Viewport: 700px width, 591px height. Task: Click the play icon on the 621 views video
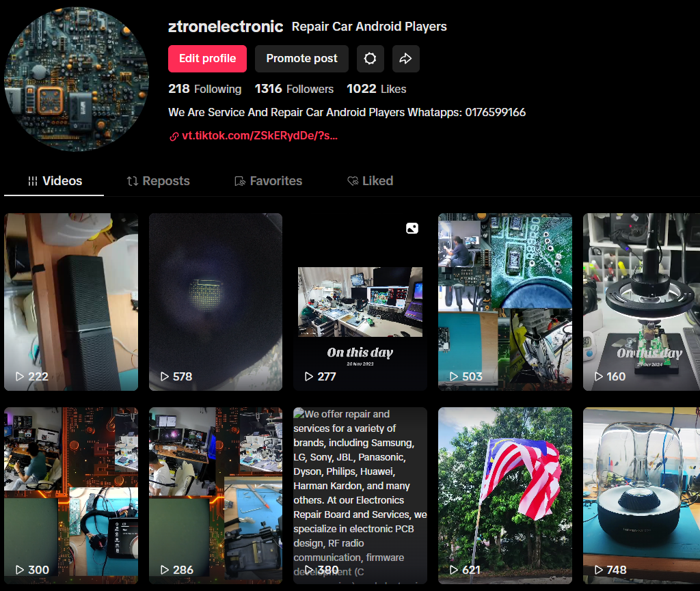(454, 570)
